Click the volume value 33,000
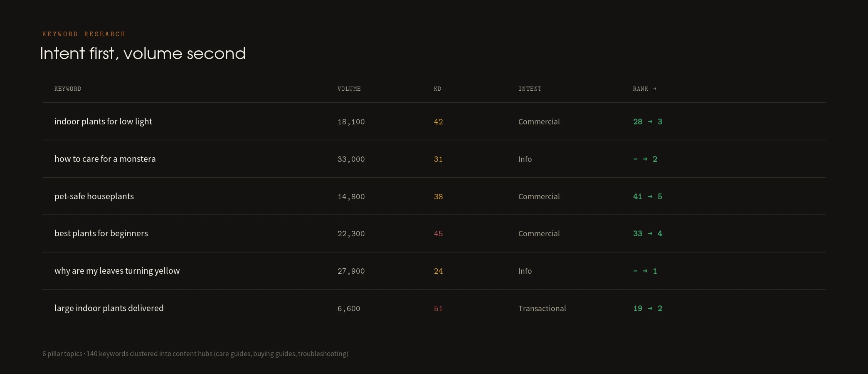The height and width of the screenshot is (374, 868). pyautogui.click(x=351, y=159)
